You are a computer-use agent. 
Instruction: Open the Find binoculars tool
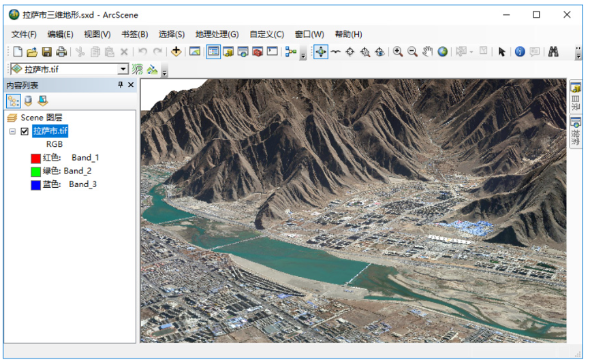coord(553,52)
